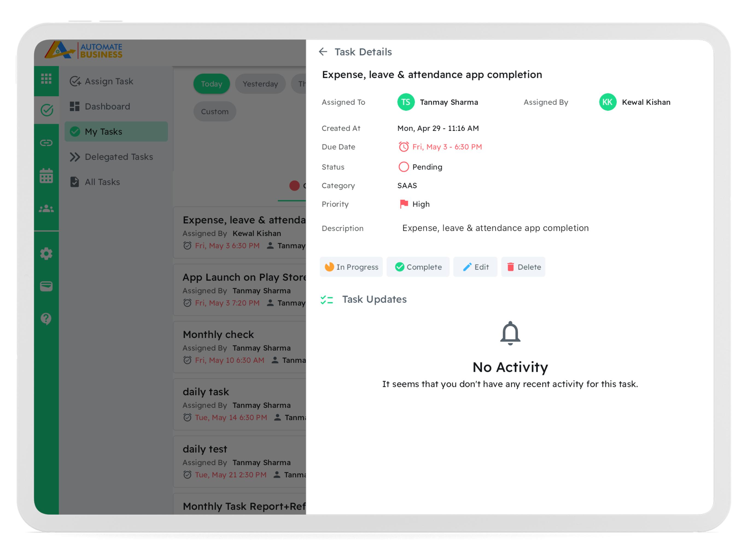
Task: Click the No Activity bell icon
Action: (x=510, y=333)
